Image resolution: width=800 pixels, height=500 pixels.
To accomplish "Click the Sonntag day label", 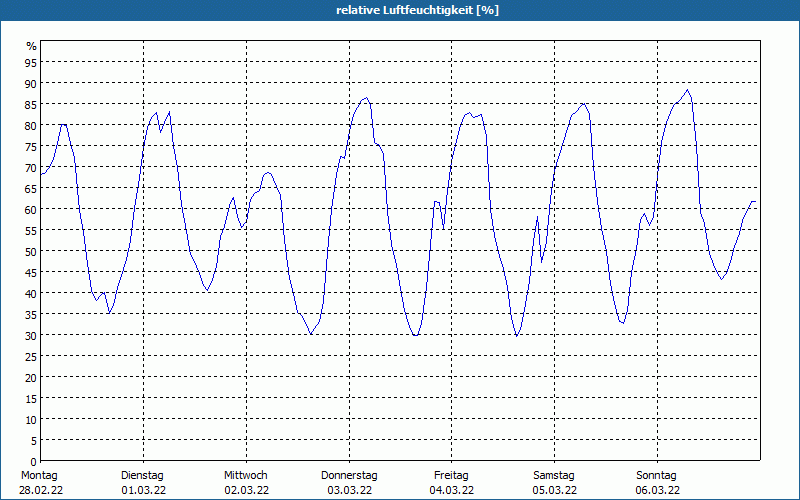I will point(657,475).
